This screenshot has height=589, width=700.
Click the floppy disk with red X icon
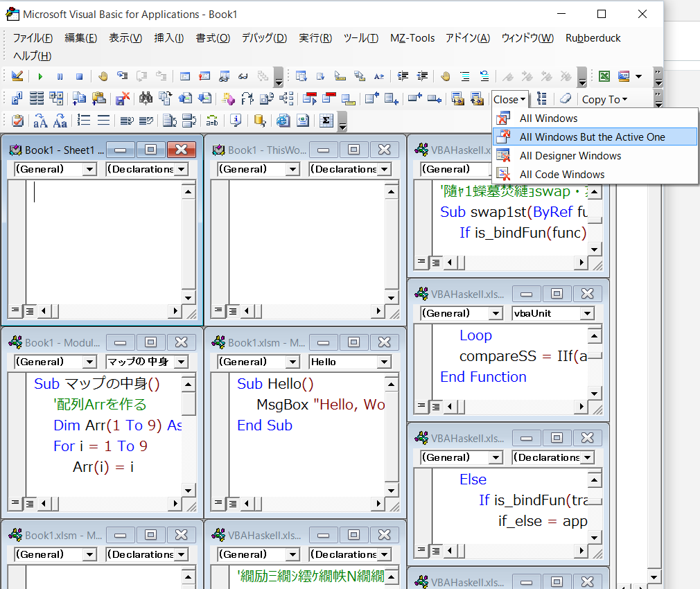(x=122, y=98)
